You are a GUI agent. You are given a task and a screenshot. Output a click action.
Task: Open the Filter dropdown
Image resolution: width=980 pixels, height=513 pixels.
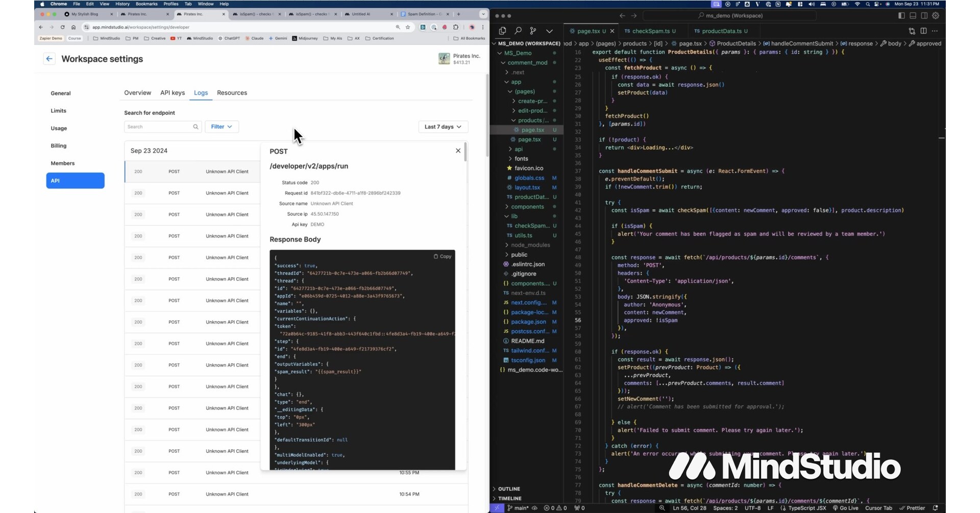[222, 127]
